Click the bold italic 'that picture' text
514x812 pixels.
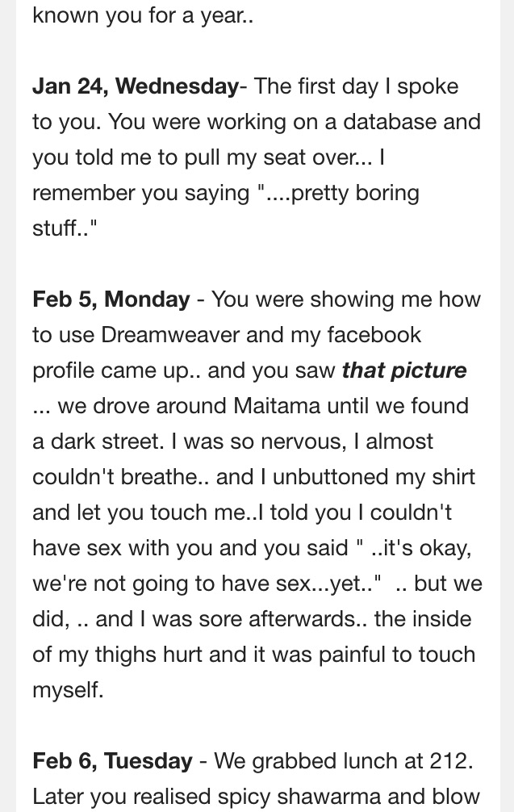pyautogui.click(x=404, y=370)
